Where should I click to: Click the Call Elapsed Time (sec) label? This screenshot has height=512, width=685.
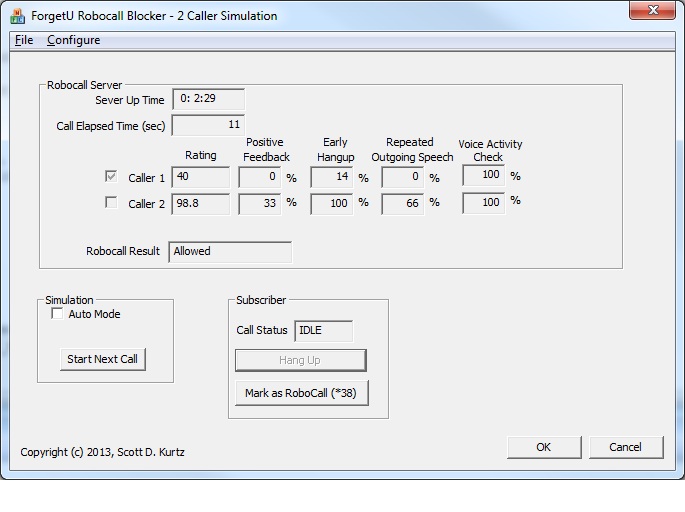pos(111,126)
